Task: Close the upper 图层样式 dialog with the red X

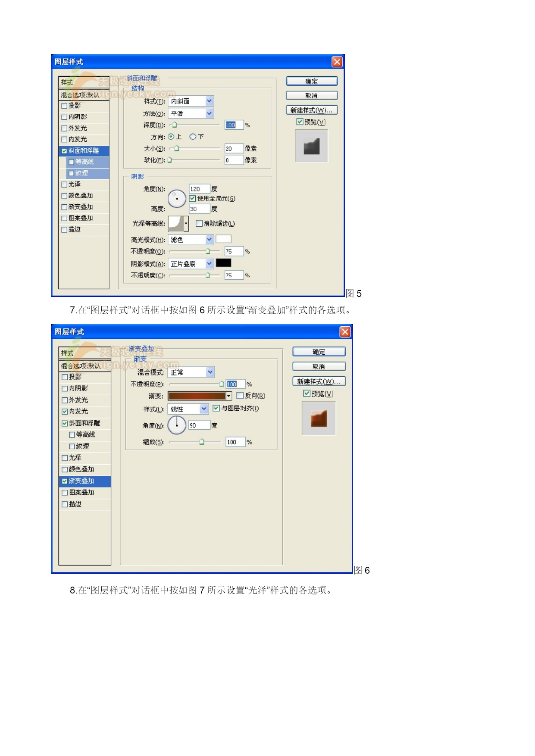Action: point(337,62)
